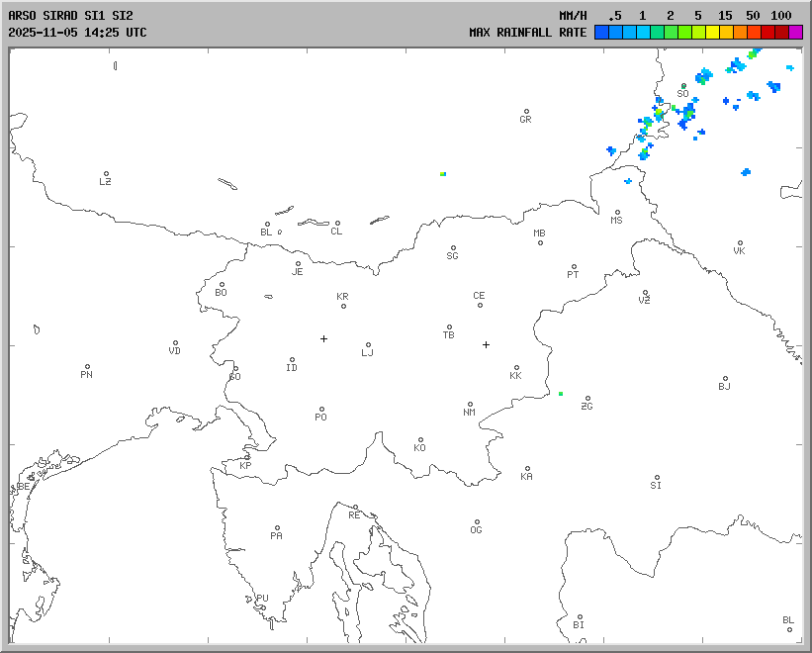Pick the magenta swatch in rainfall legend

pyautogui.click(x=795, y=33)
